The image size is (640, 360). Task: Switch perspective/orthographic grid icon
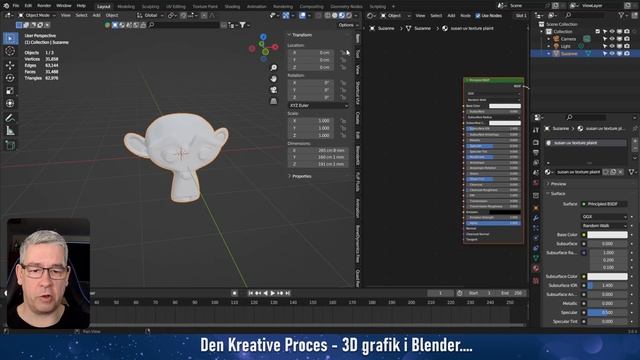tap(273, 101)
